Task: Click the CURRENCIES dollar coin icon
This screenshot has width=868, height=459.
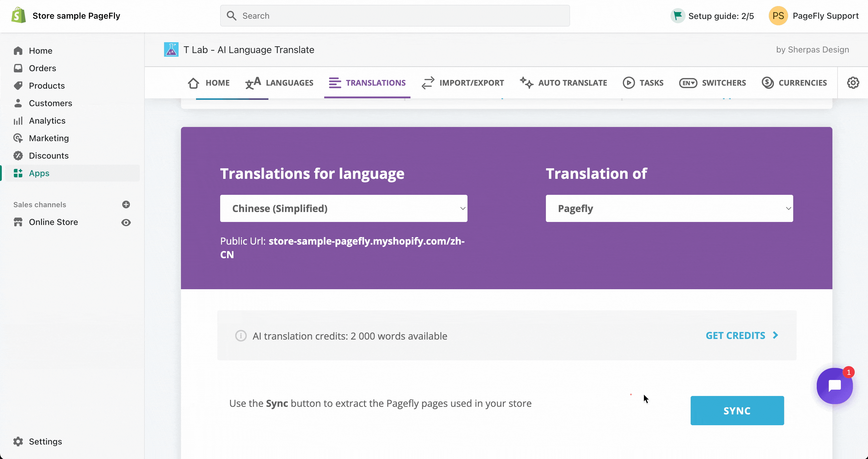Action: click(768, 83)
